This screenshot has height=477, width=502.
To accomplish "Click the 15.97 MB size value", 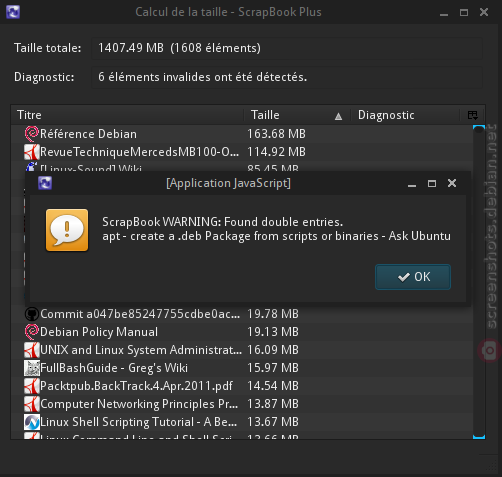I will coord(273,368).
